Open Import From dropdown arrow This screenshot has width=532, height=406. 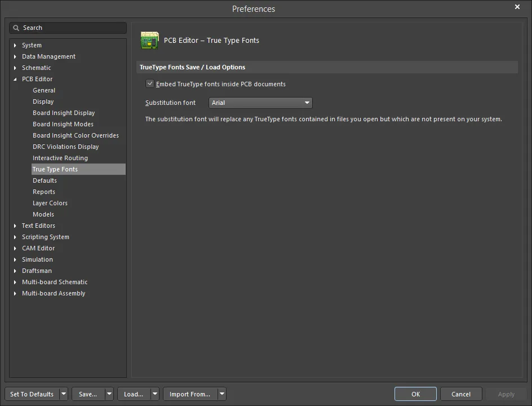(222, 394)
